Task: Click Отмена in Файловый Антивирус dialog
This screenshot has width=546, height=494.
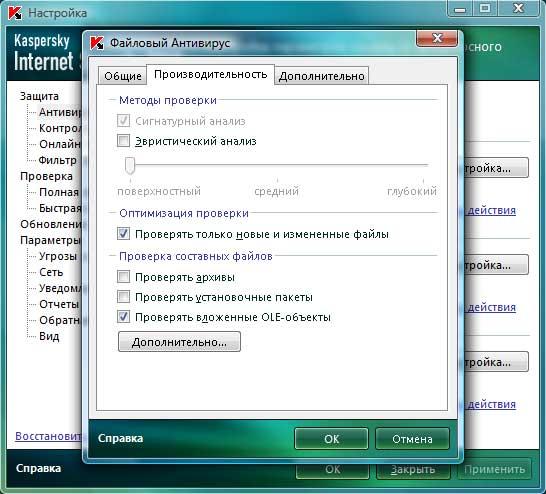Action: (x=412, y=439)
